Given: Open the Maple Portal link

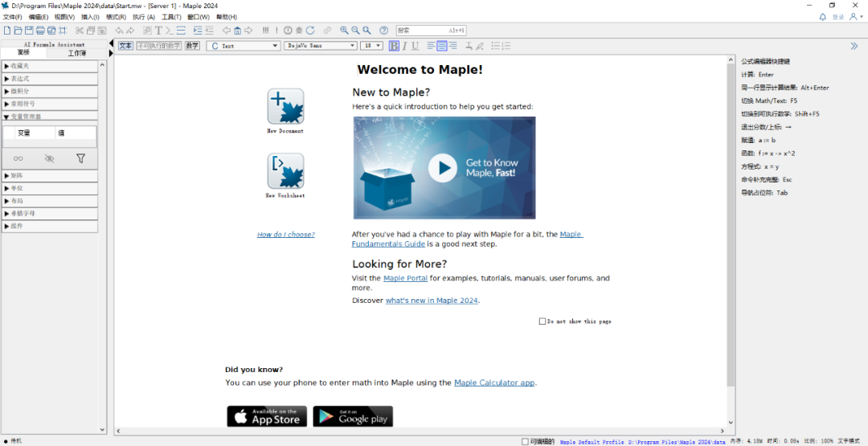Looking at the screenshot, I should [405, 278].
